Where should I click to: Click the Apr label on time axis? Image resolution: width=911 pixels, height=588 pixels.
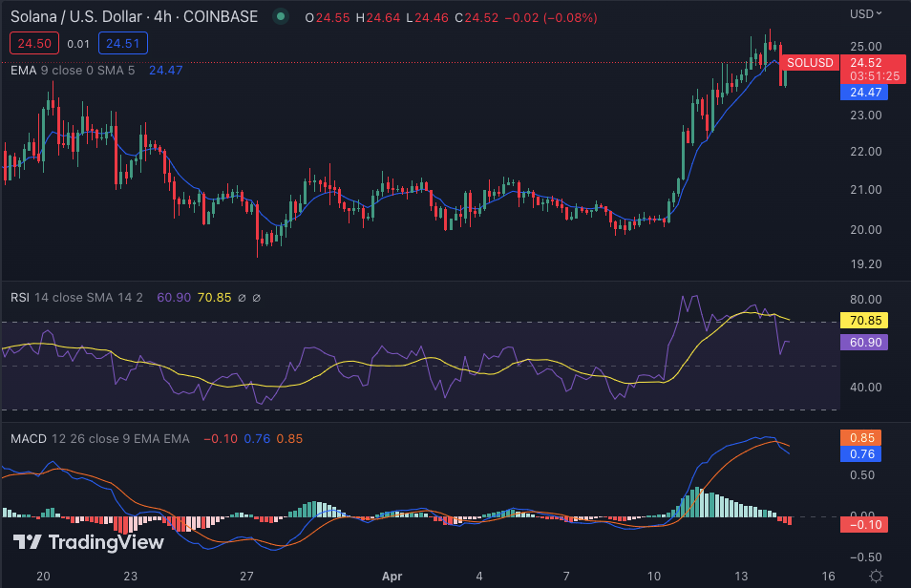(392, 577)
